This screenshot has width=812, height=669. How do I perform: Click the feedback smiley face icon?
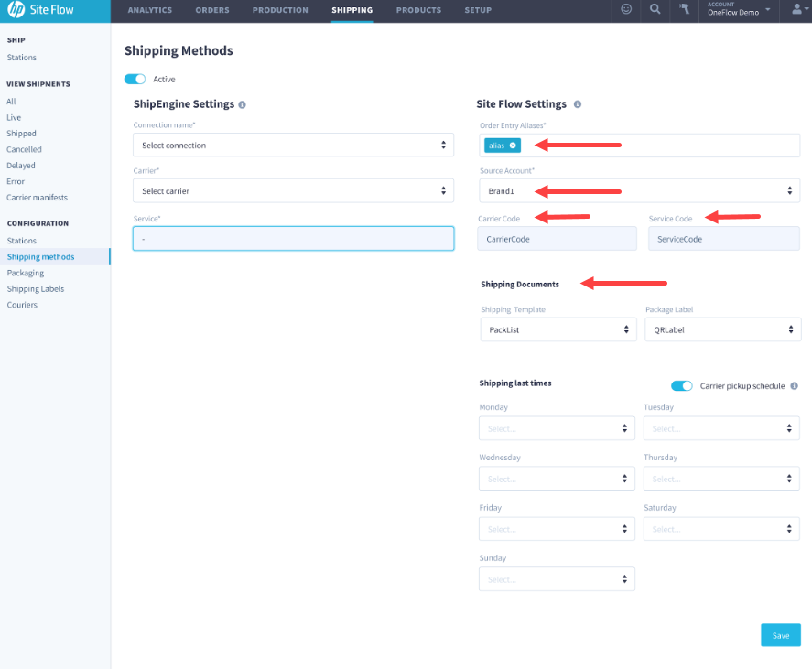tap(626, 9)
